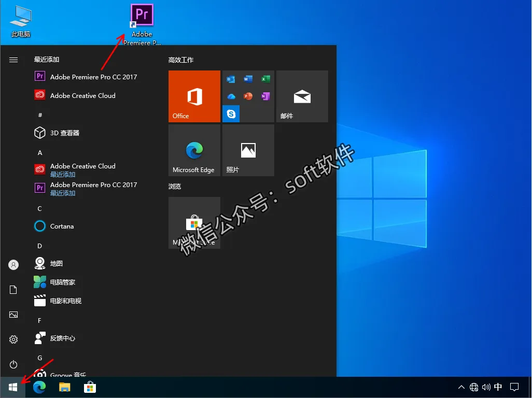Open OneNote from the Office apps tile
Screen dimensions: 532x398
point(265,96)
